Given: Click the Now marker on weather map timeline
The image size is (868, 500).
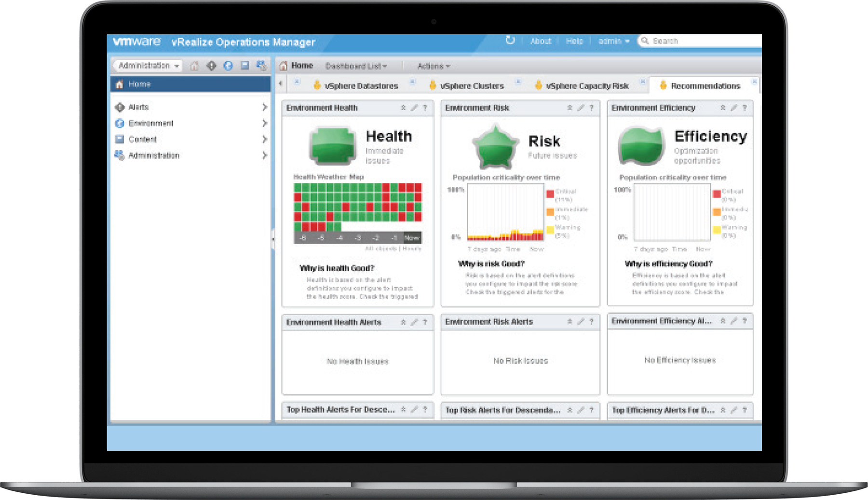Looking at the screenshot, I should [x=412, y=237].
